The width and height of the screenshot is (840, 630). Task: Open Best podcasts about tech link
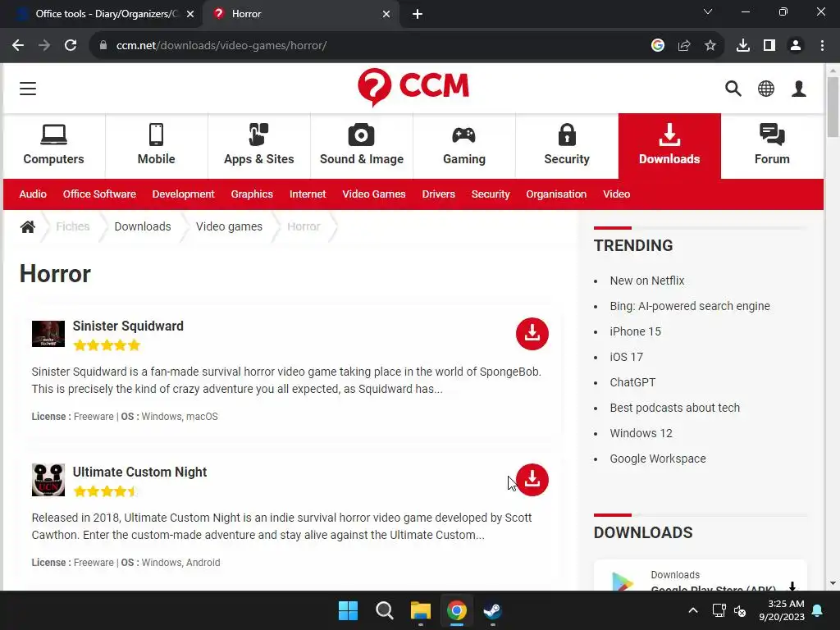(674, 408)
